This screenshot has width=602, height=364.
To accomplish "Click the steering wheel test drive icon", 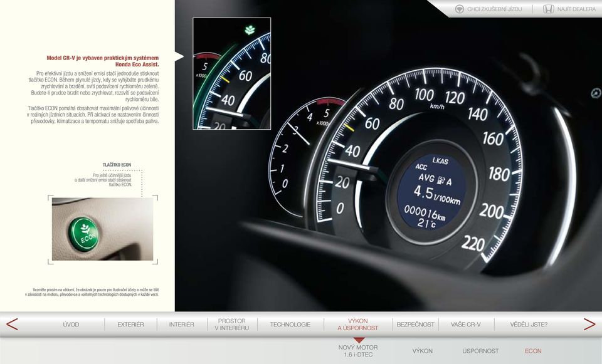I will 459,9.
